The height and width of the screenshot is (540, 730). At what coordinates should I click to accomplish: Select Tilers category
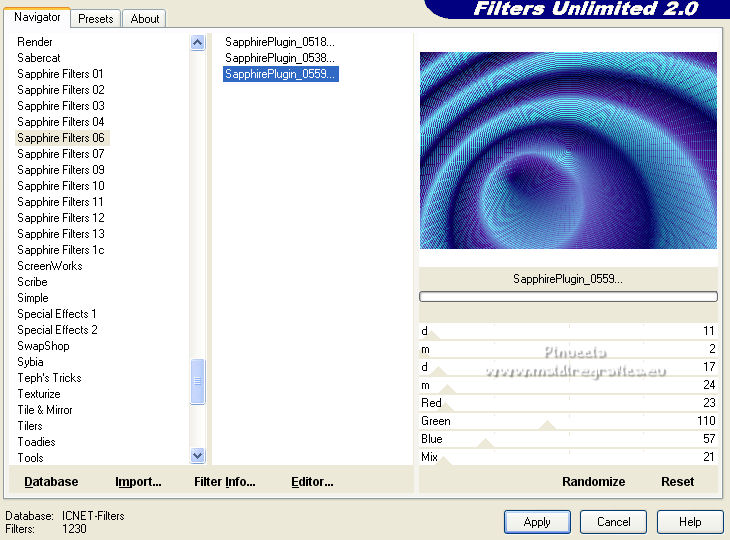[30, 426]
